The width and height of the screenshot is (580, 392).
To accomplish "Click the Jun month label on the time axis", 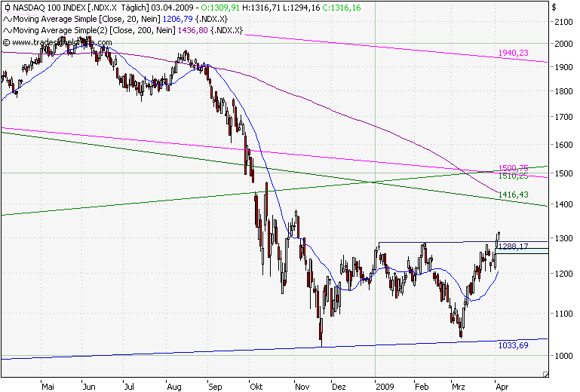I will click(89, 387).
